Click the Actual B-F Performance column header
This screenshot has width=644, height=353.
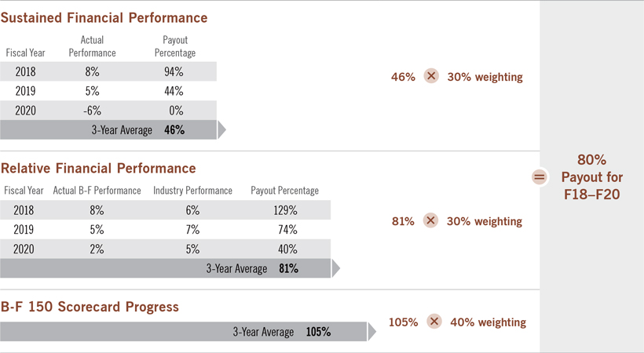tap(97, 191)
